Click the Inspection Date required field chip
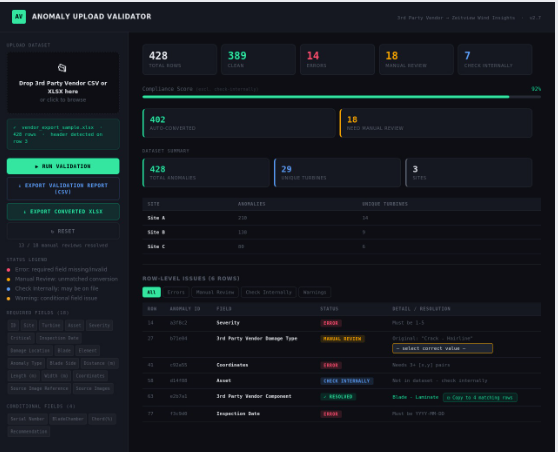Screen dimensions: 558x452 [x=59, y=338]
